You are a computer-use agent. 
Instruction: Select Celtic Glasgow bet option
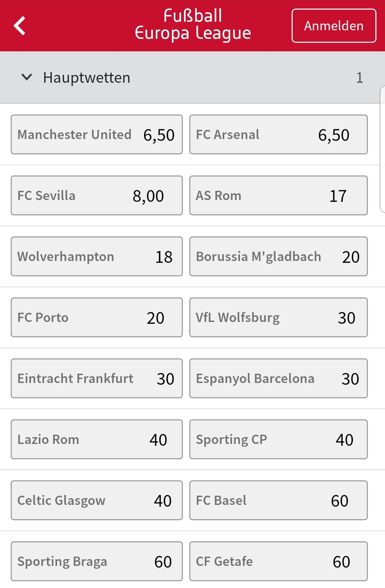coord(97,500)
